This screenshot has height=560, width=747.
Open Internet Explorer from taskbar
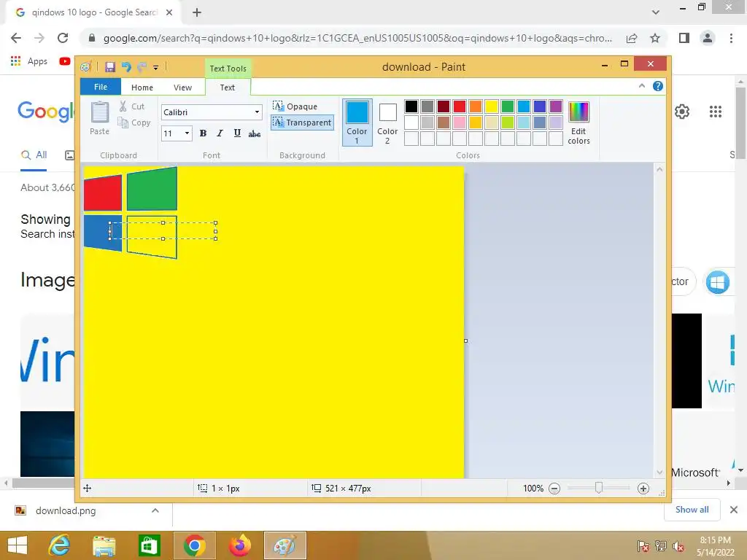(x=60, y=545)
